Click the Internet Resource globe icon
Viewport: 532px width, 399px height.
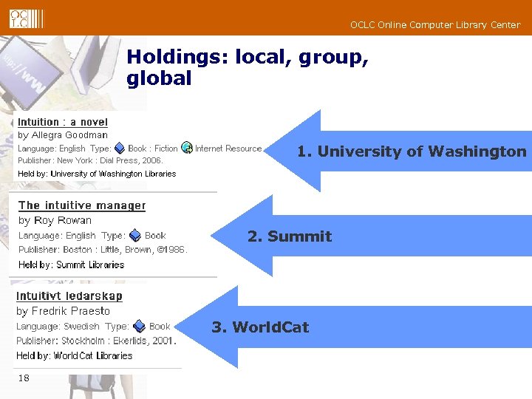click(187, 148)
